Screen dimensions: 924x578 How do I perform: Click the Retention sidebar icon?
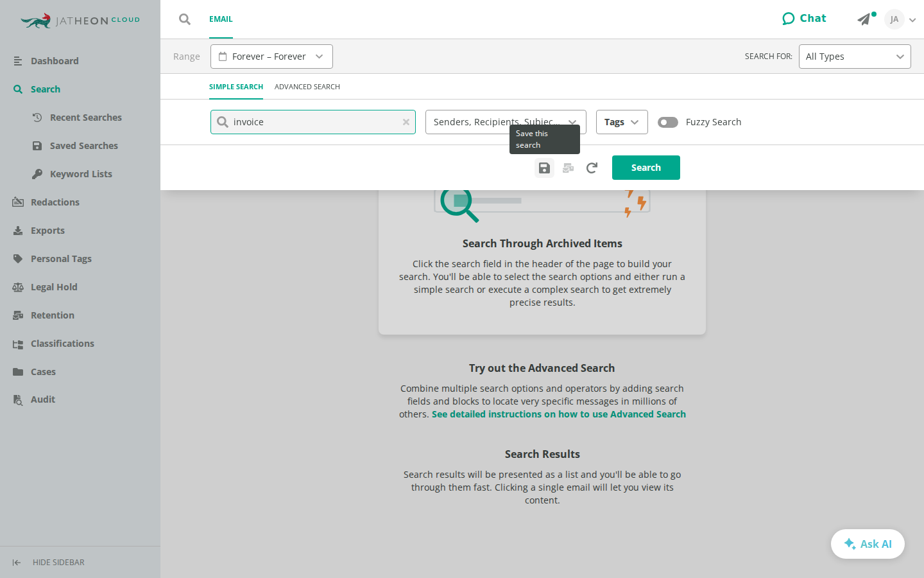(x=18, y=315)
